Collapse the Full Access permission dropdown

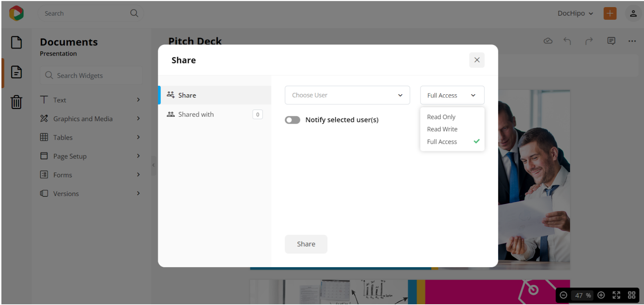[x=452, y=95]
